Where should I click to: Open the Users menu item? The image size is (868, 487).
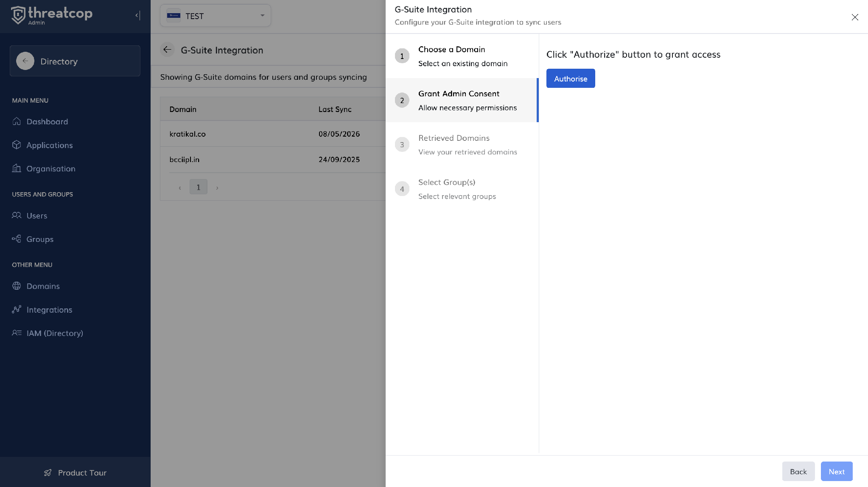[x=37, y=216]
